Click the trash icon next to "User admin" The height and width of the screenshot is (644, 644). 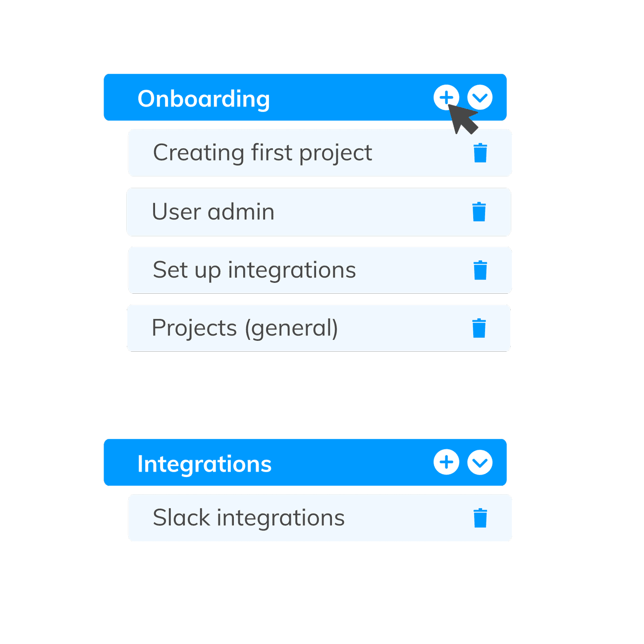pos(479,212)
